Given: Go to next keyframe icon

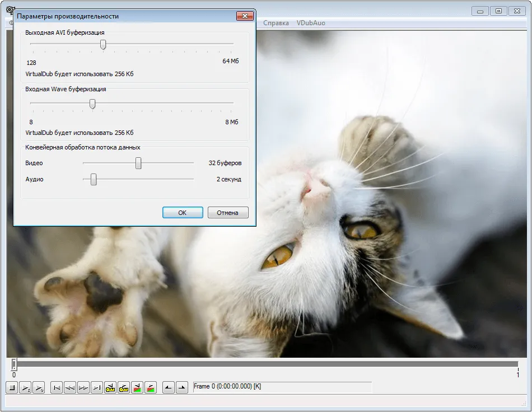Looking at the screenshot, I should pyautogui.click(x=124, y=387).
